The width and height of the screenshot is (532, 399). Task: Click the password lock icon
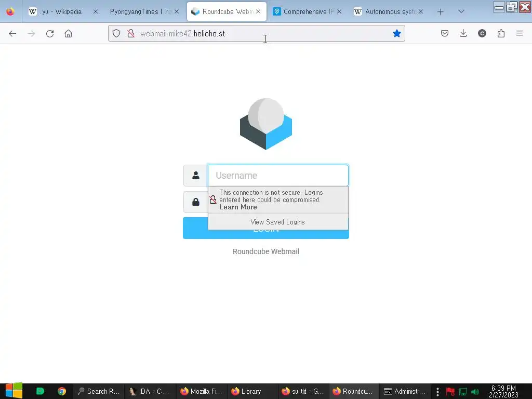click(196, 202)
